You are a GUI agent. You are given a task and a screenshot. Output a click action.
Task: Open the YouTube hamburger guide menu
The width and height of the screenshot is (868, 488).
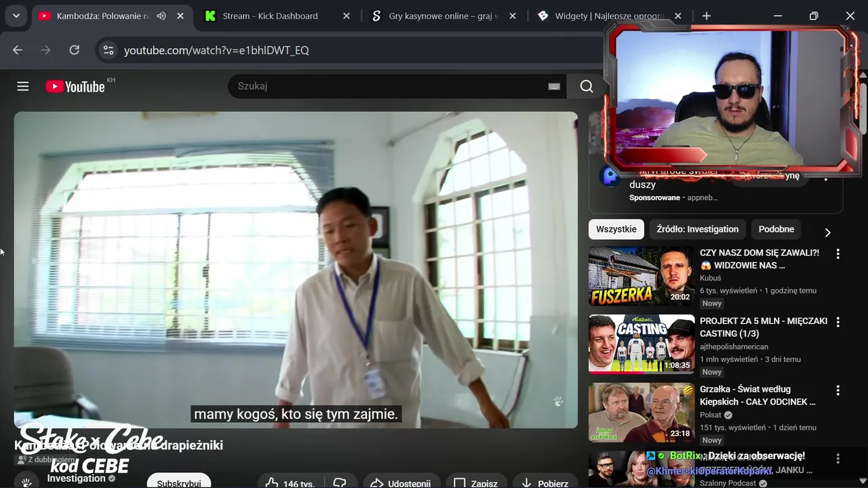point(23,86)
